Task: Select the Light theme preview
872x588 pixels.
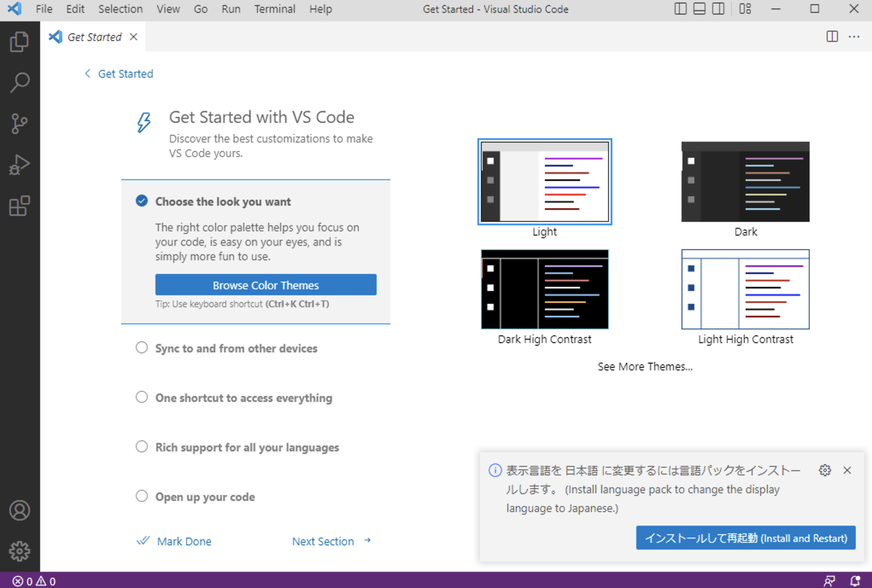Action: 544,182
